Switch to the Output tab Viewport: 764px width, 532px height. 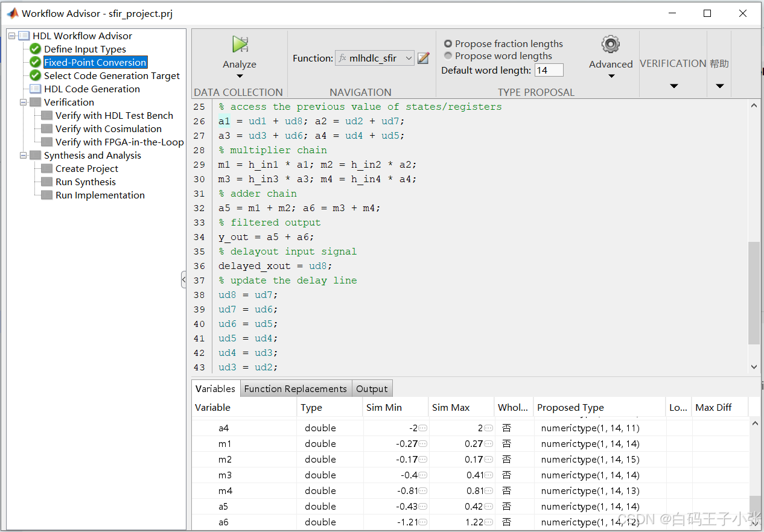372,388
